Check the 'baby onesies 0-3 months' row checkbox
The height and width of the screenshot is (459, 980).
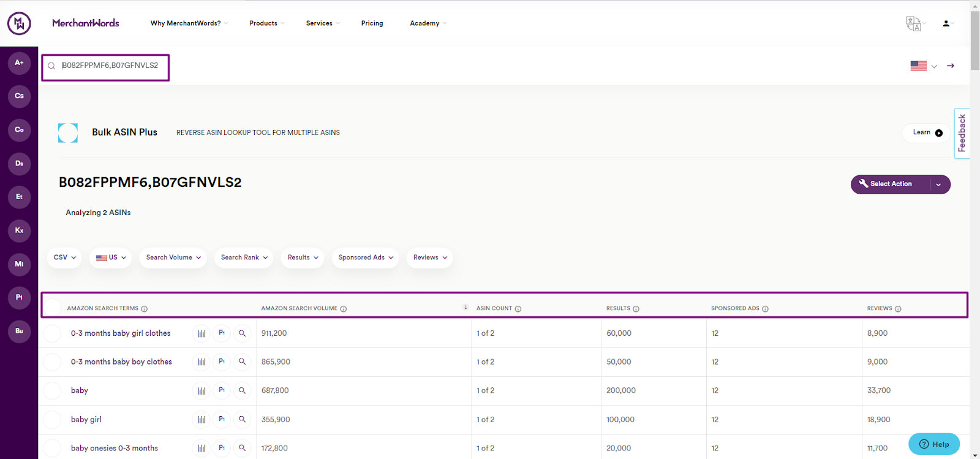pyautogui.click(x=52, y=448)
